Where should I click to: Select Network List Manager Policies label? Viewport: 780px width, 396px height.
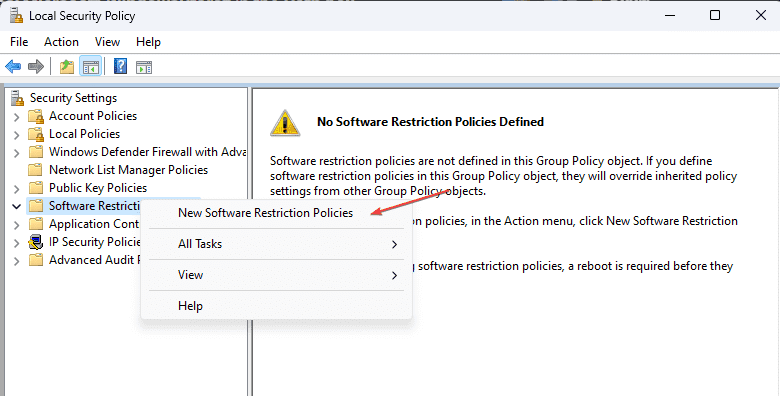[128, 170]
